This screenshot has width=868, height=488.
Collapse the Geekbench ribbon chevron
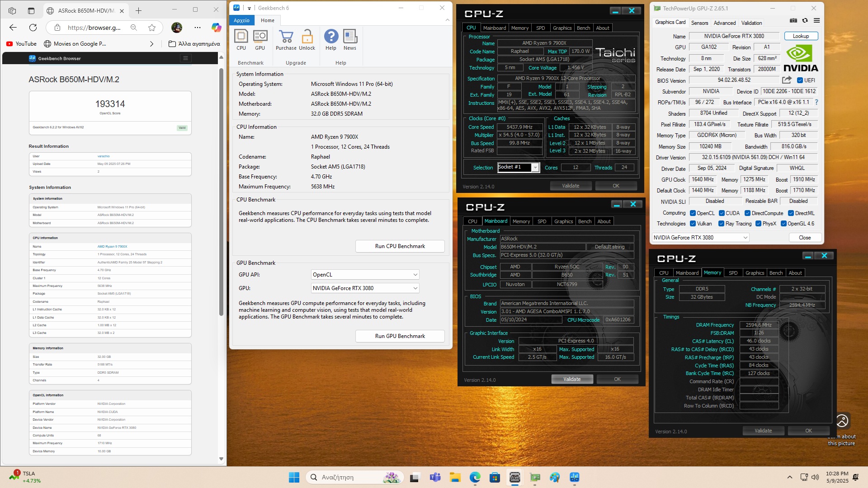tap(447, 20)
